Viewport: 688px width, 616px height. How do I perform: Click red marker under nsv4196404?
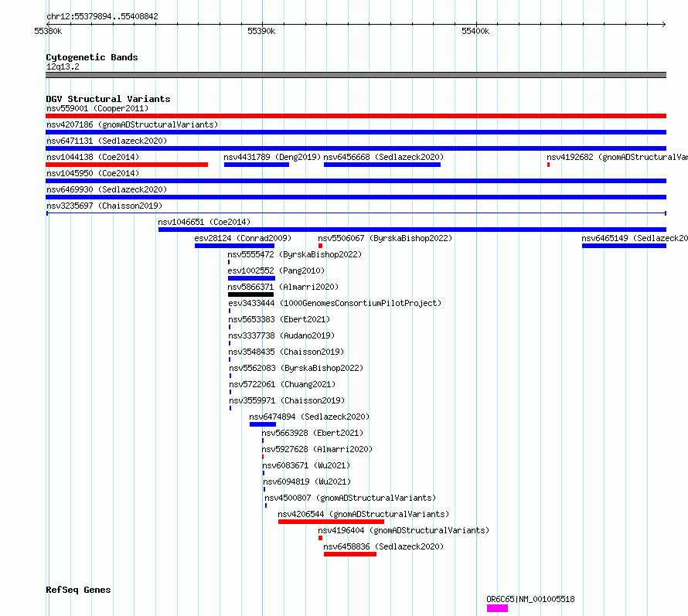click(320, 538)
